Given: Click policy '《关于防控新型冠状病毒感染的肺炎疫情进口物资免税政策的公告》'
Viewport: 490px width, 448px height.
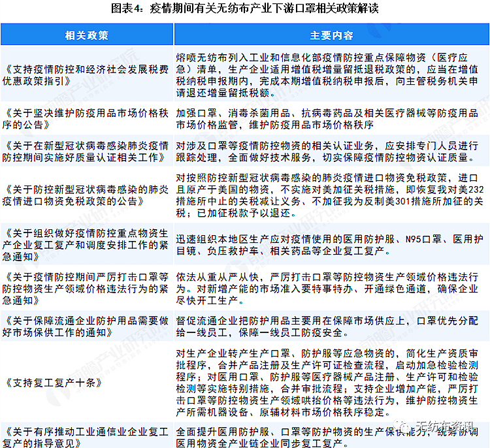Looking at the screenshot, I should coord(86,195).
